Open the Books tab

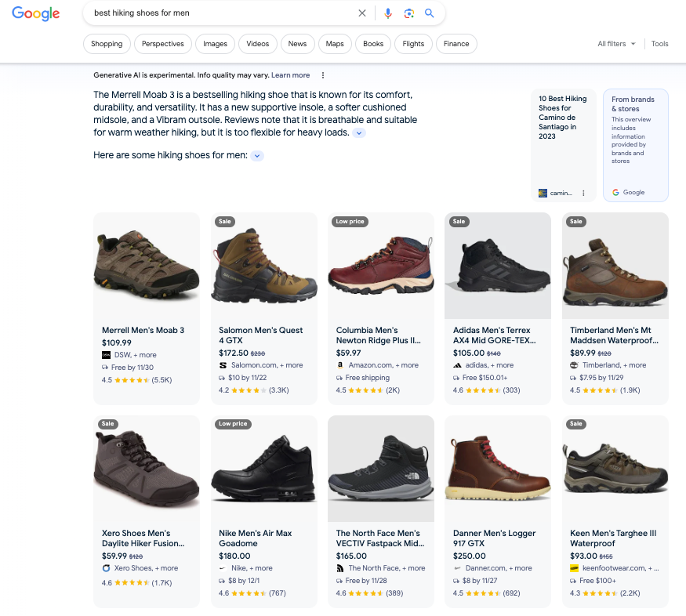tap(373, 44)
